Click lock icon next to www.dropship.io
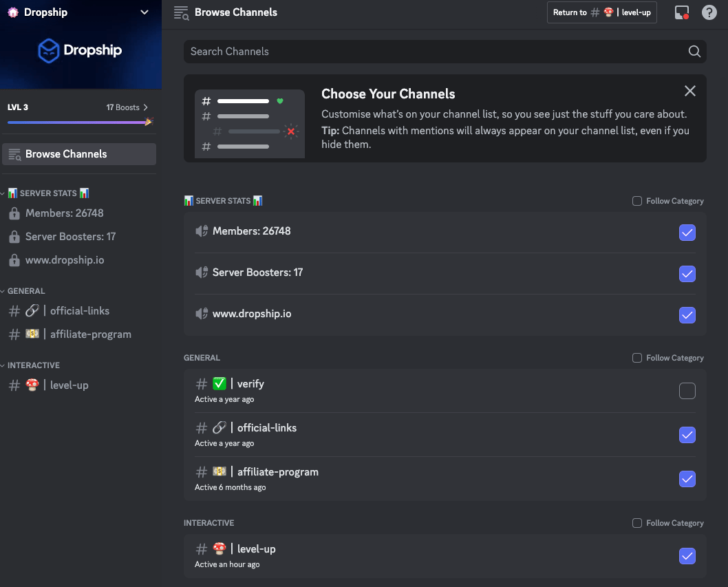Image resolution: width=728 pixels, height=587 pixels. (x=14, y=260)
